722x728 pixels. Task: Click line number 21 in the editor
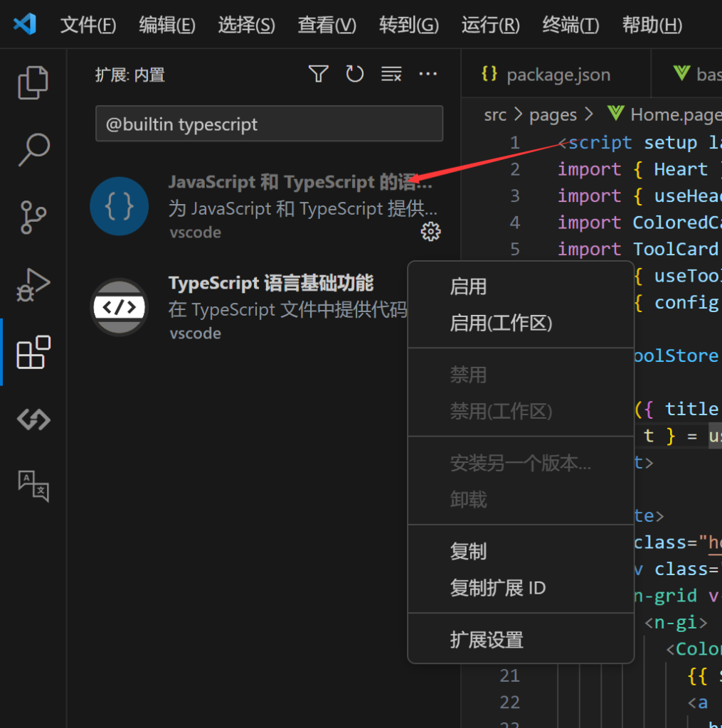[509, 675]
